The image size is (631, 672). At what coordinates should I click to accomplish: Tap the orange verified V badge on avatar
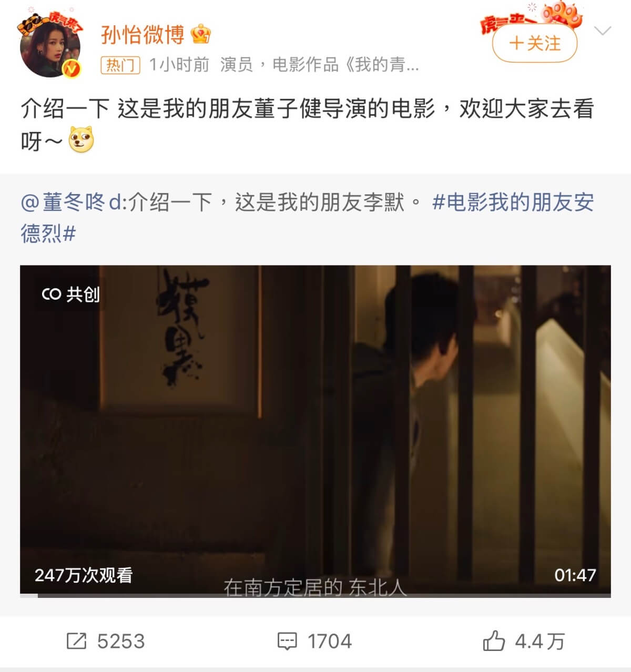71,68
